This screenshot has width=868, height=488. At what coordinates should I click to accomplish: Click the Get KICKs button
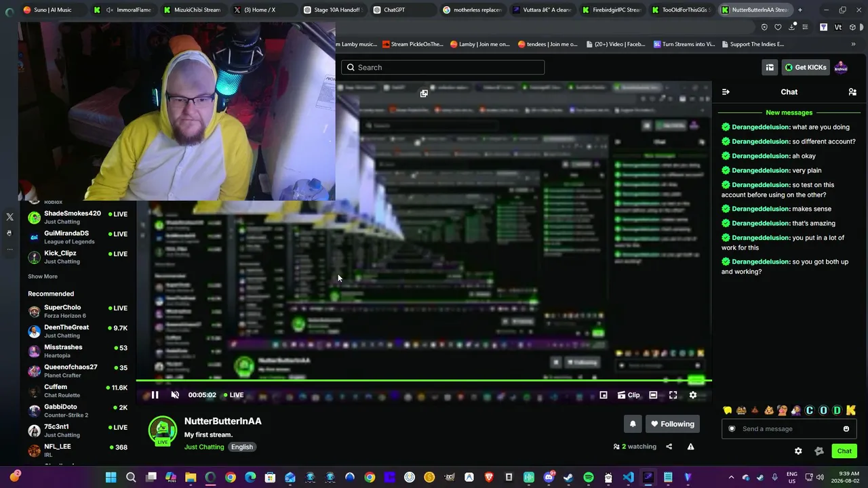(806, 67)
